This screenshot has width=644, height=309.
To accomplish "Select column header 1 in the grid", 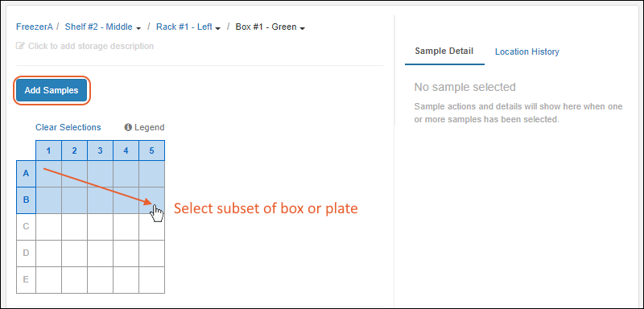I will coord(48,150).
